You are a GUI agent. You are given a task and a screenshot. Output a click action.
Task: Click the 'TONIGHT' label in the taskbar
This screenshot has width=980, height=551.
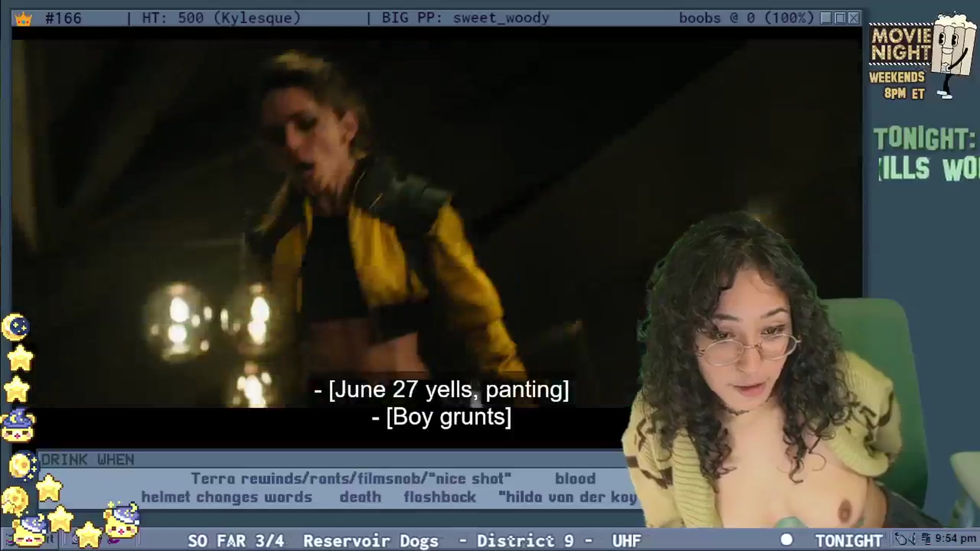pos(848,541)
